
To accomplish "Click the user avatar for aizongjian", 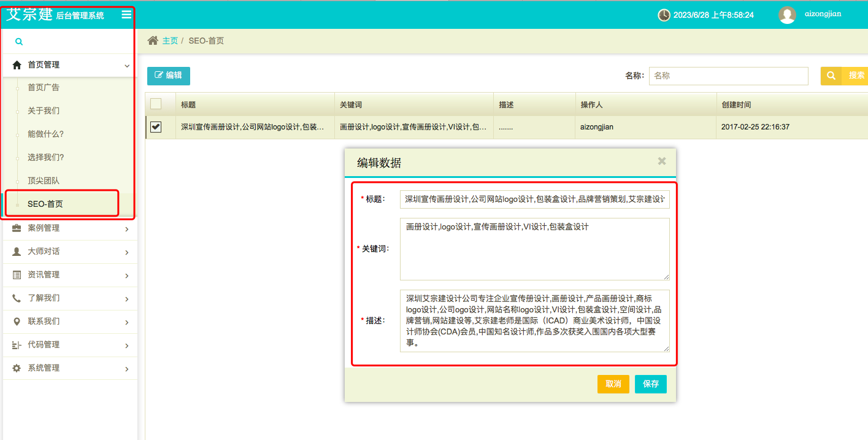I will [787, 15].
